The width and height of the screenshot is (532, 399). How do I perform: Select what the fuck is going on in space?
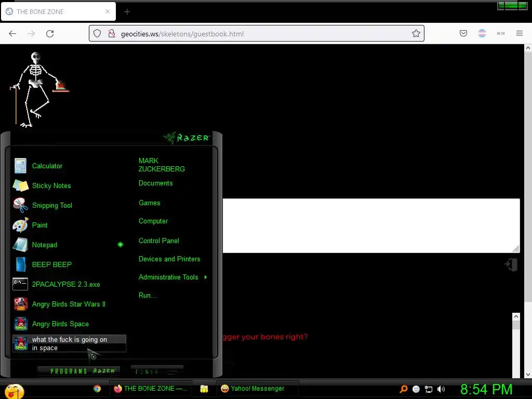[x=69, y=343]
